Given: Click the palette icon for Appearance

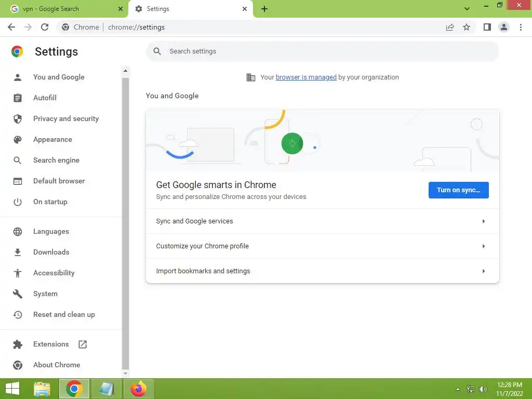Looking at the screenshot, I should click(17, 139).
